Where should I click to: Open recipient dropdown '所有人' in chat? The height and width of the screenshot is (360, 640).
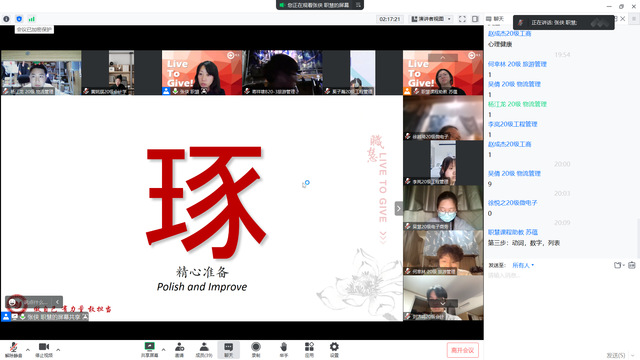tap(523, 265)
